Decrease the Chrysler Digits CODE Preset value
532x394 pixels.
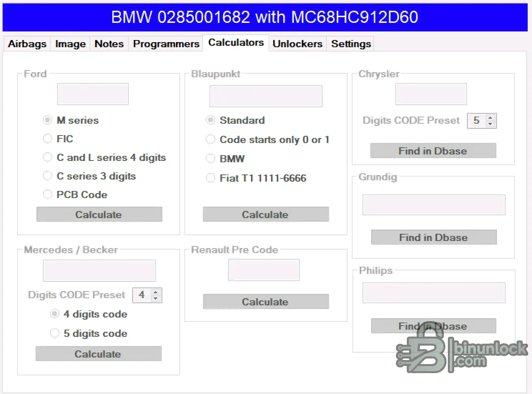pyautogui.click(x=491, y=124)
